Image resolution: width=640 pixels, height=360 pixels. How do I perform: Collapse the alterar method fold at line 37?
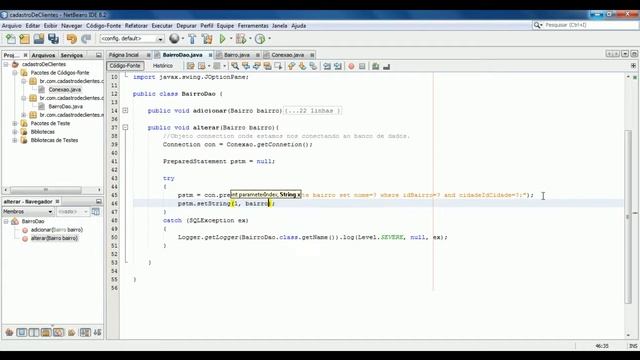125,128
